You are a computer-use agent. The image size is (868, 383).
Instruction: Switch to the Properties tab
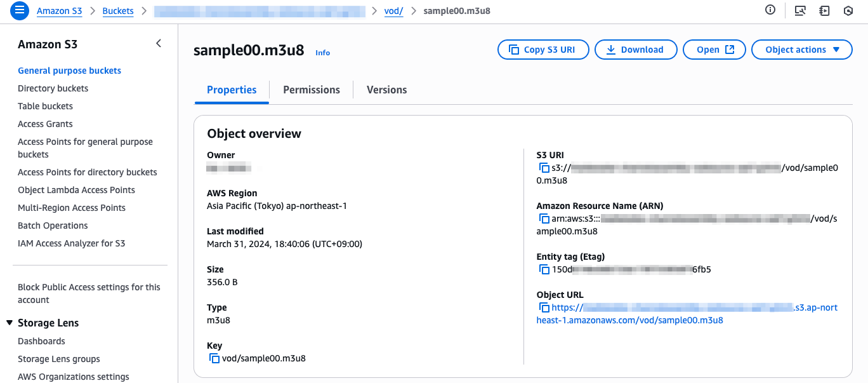[232, 90]
